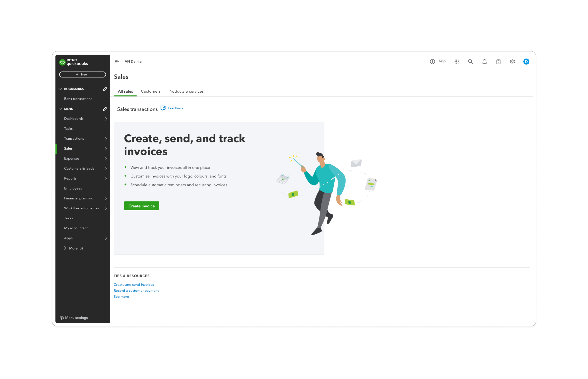
Task: Click the New button in sidebar
Action: pyautogui.click(x=83, y=74)
